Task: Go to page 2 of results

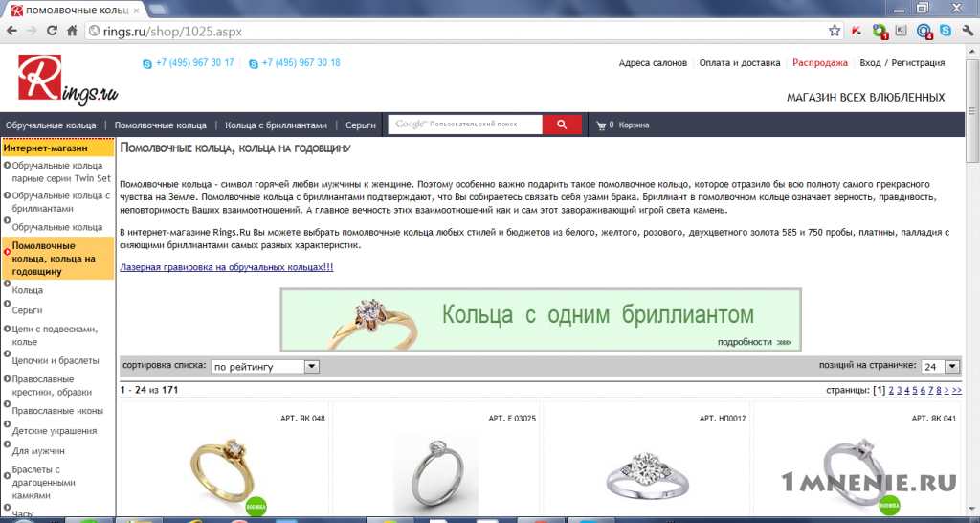Action: (x=891, y=391)
